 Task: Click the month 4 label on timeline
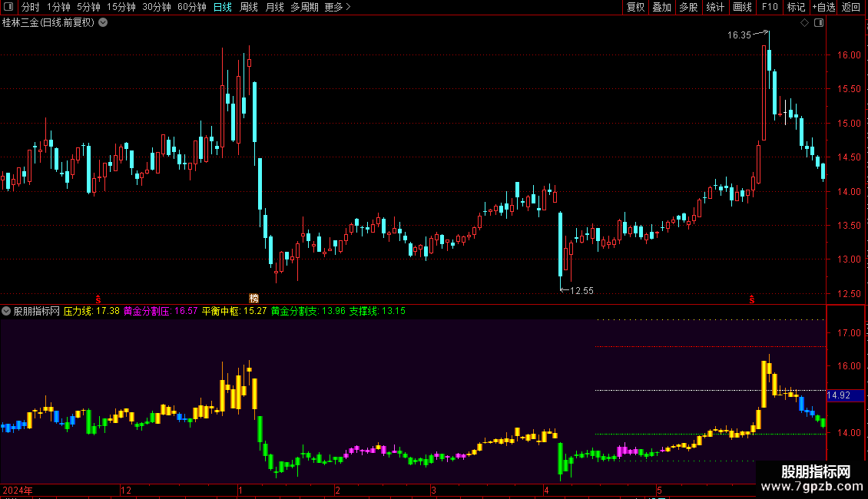point(546,490)
